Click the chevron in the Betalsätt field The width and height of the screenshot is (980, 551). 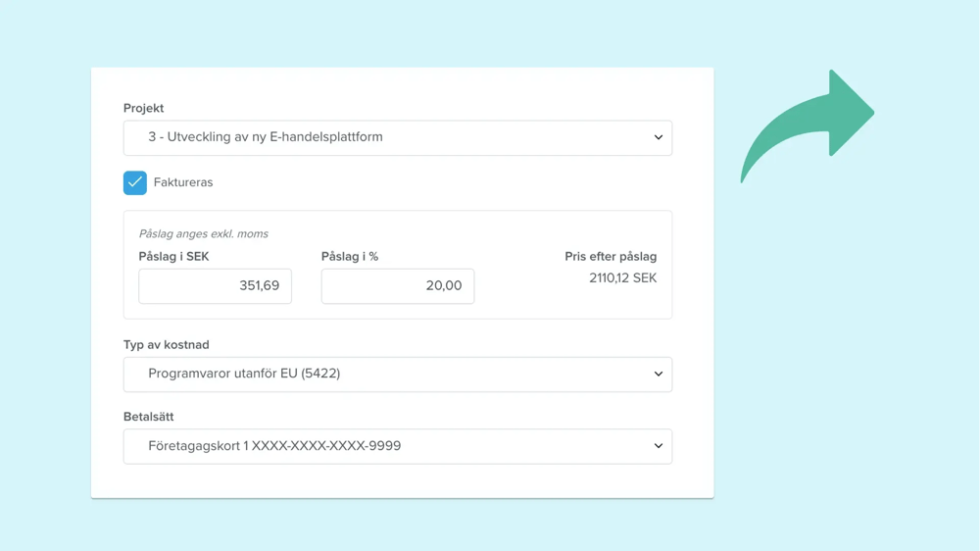coord(658,446)
